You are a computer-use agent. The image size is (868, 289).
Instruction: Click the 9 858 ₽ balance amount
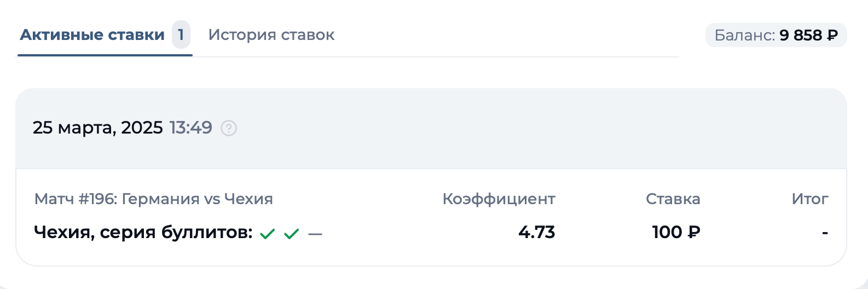(808, 35)
